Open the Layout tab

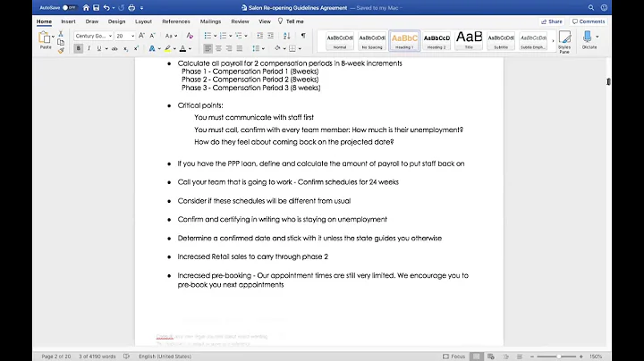click(x=143, y=21)
